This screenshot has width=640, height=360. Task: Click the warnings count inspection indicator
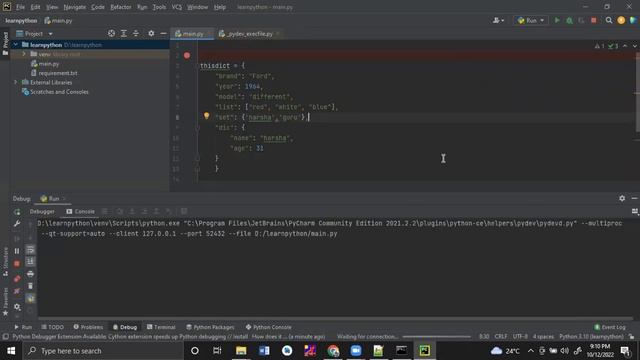point(600,46)
